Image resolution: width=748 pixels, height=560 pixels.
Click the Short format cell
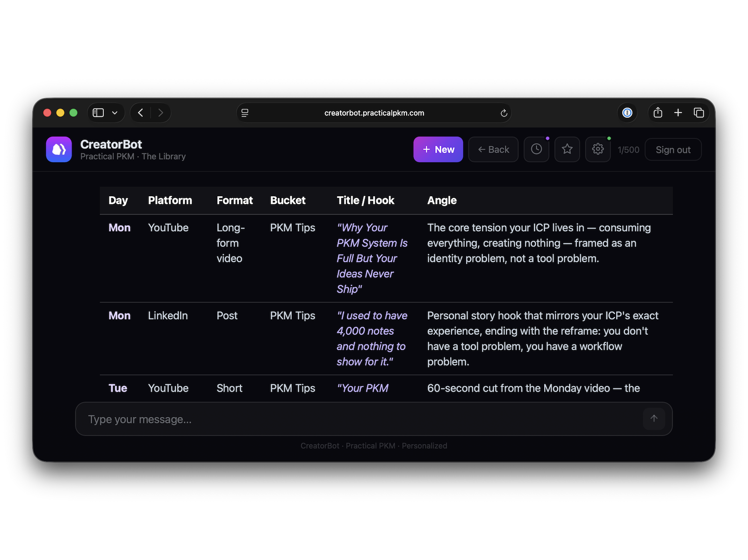point(230,388)
